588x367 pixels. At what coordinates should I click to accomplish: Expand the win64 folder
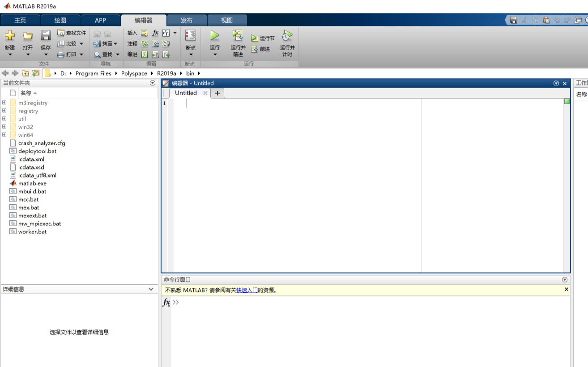point(4,135)
